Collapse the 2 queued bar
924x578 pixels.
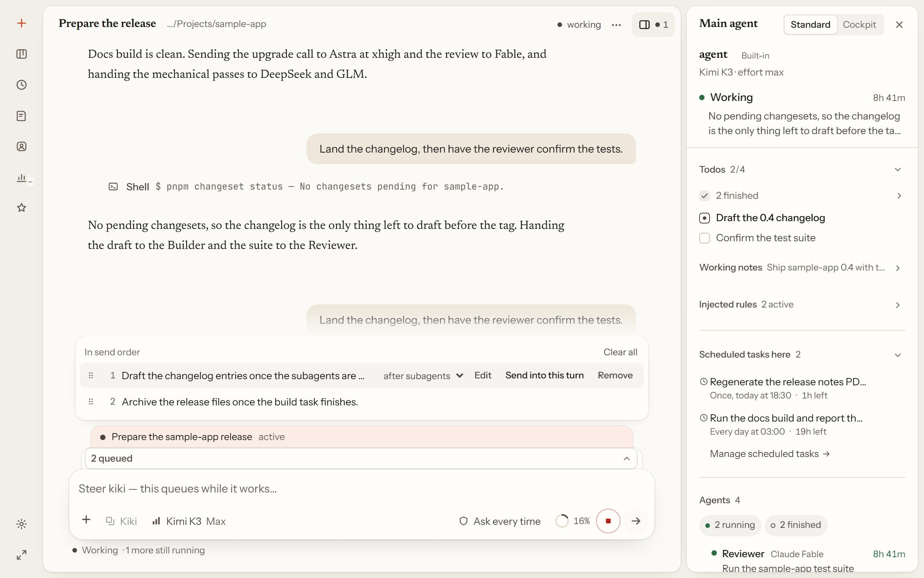(x=361, y=459)
